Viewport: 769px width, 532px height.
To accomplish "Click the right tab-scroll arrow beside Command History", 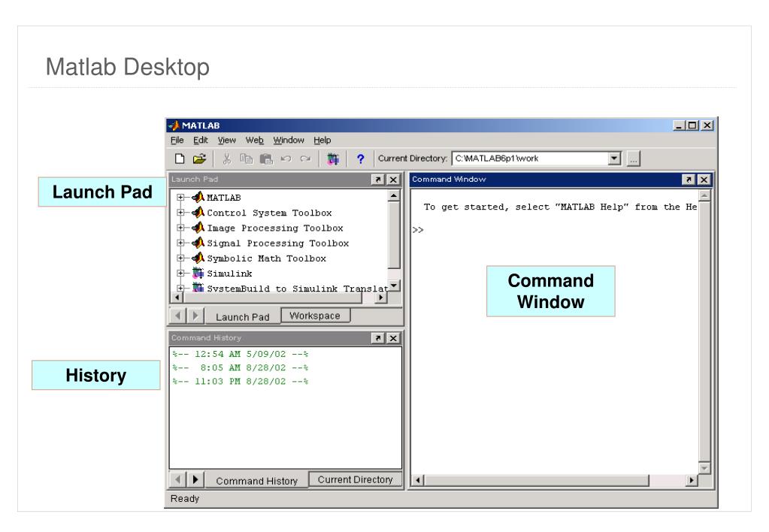I will tap(195, 479).
